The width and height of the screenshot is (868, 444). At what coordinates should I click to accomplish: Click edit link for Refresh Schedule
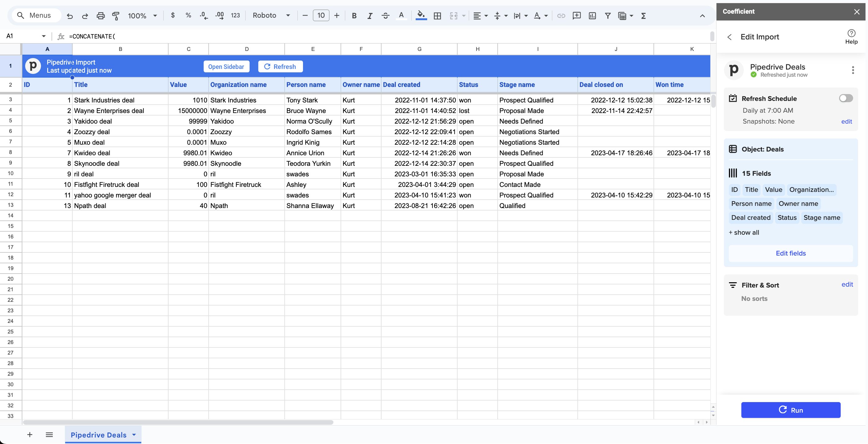point(847,121)
